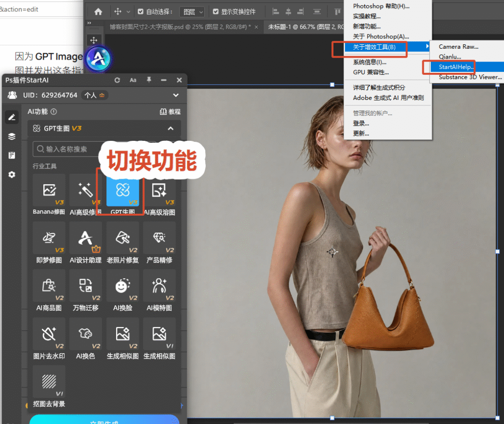Click the distribute vertically icon
The height and width of the screenshot is (424, 504).
(x=317, y=12)
